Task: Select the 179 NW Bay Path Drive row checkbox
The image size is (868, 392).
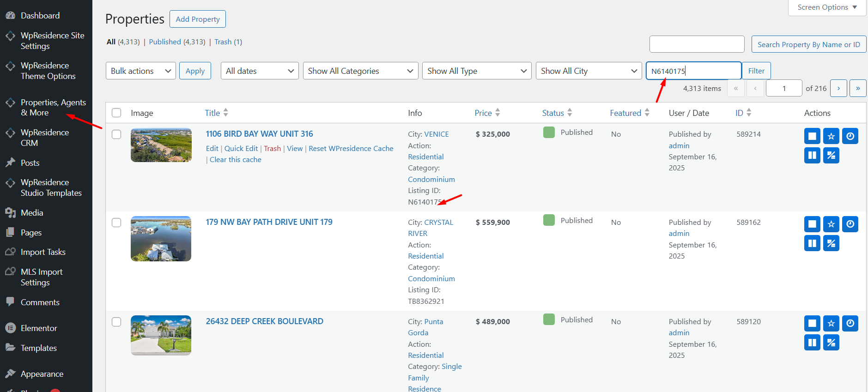Action: 116,223
